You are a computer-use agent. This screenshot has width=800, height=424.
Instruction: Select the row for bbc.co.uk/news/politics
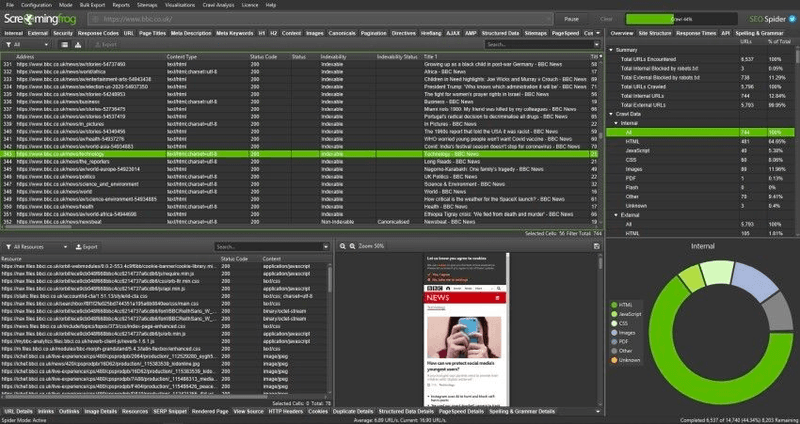[x=301, y=177]
